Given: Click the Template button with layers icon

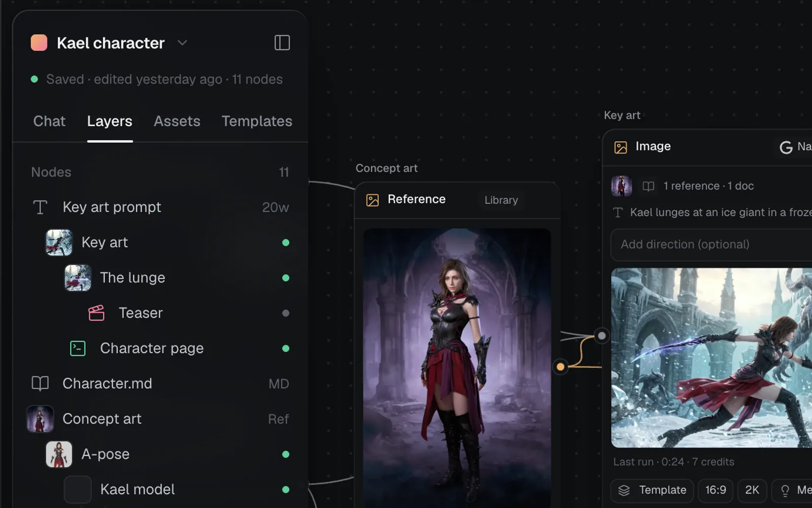Looking at the screenshot, I should point(652,490).
